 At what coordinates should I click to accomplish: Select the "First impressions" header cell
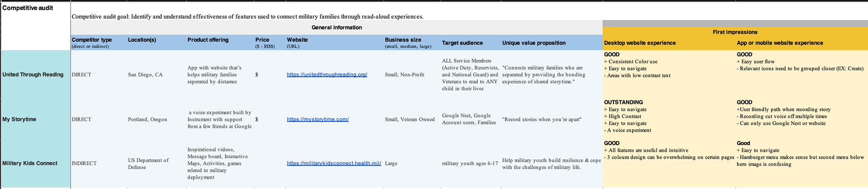735,32
